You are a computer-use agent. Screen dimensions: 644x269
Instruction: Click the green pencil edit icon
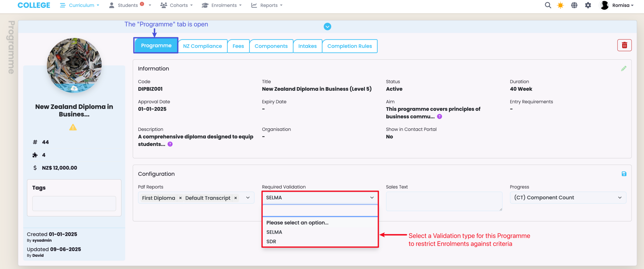click(x=624, y=69)
